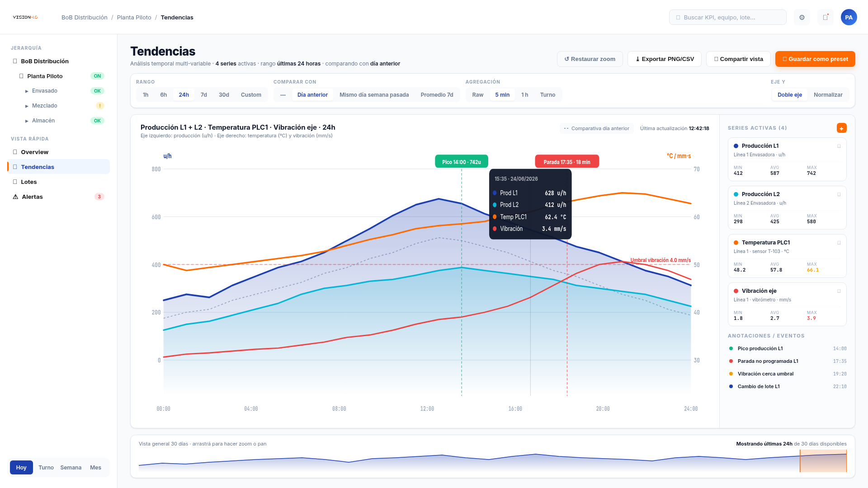
Task: Select 30d range
Action: (224, 95)
